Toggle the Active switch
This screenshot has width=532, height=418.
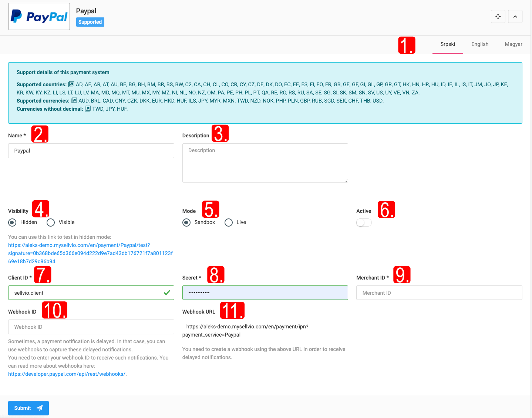364,223
